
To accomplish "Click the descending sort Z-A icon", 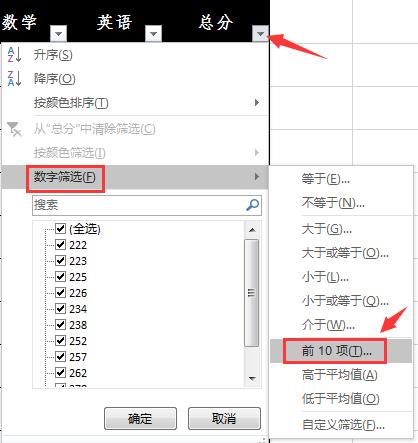I will coord(14,79).
